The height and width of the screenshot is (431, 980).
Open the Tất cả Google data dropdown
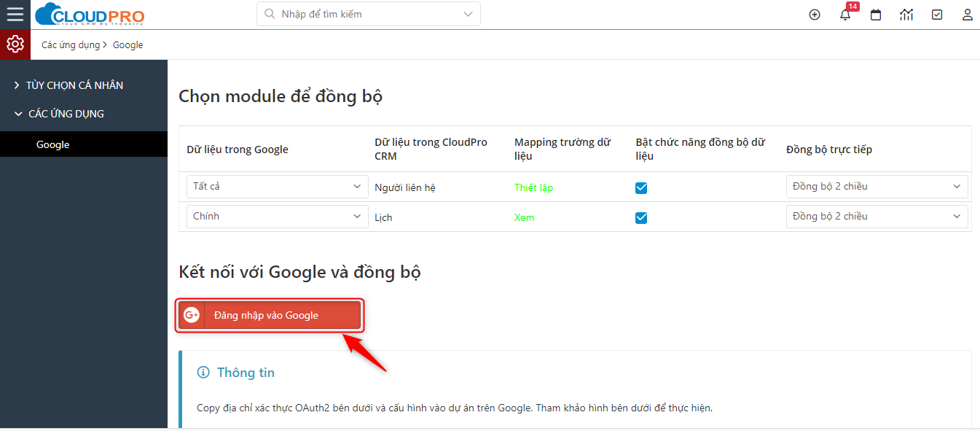pyautogui.click(x=278, y=187)
